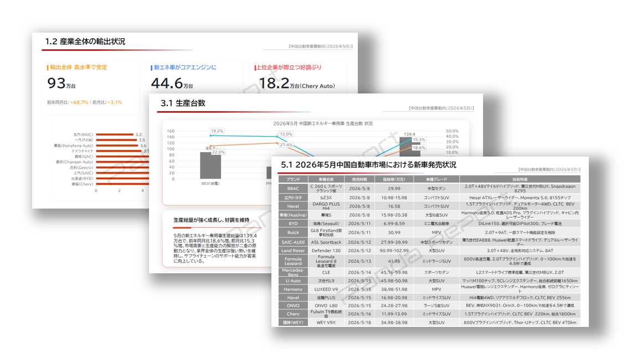Image resolution: width=642 pixels, height=364 pixels.
Task: Click the 価格帯(万元) table column header
Action: pos(394,179)
